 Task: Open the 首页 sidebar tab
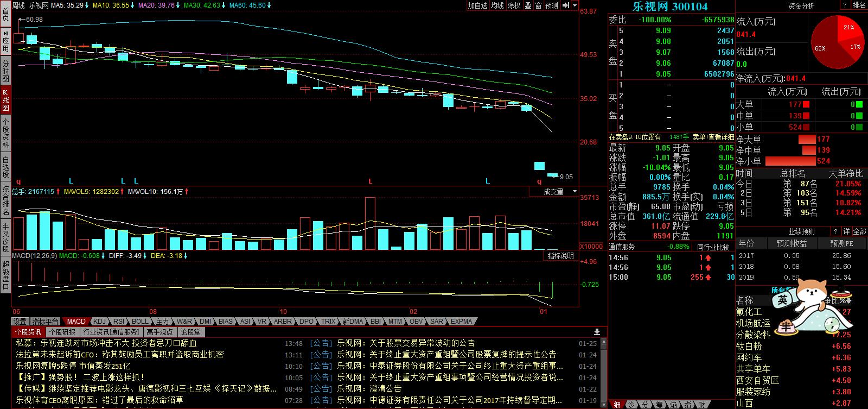pos(5,15)
